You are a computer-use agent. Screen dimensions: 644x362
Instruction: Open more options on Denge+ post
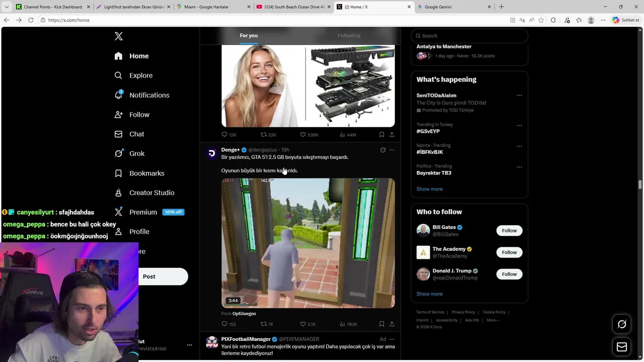391,150
